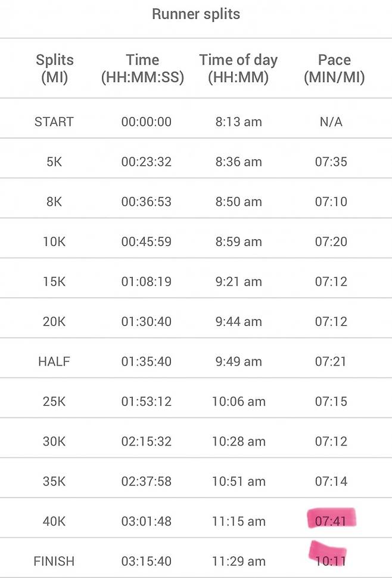Click the 35K time of day 10:51 am
The image size is (392, 578).
(x=238, y=481)
